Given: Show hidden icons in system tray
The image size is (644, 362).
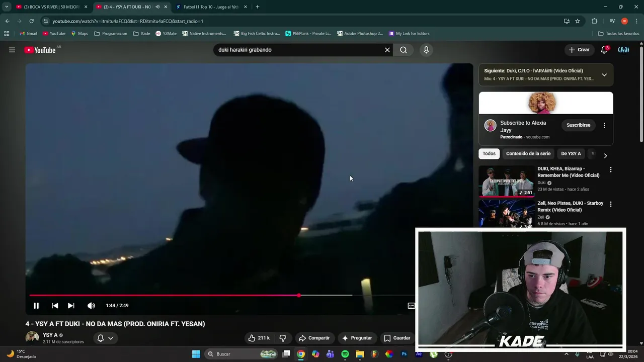Looking at the screenshot, I should point(566,354).
